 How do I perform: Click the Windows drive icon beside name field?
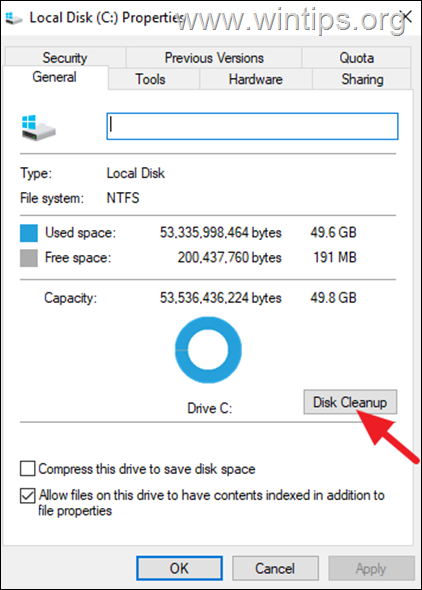38,128
